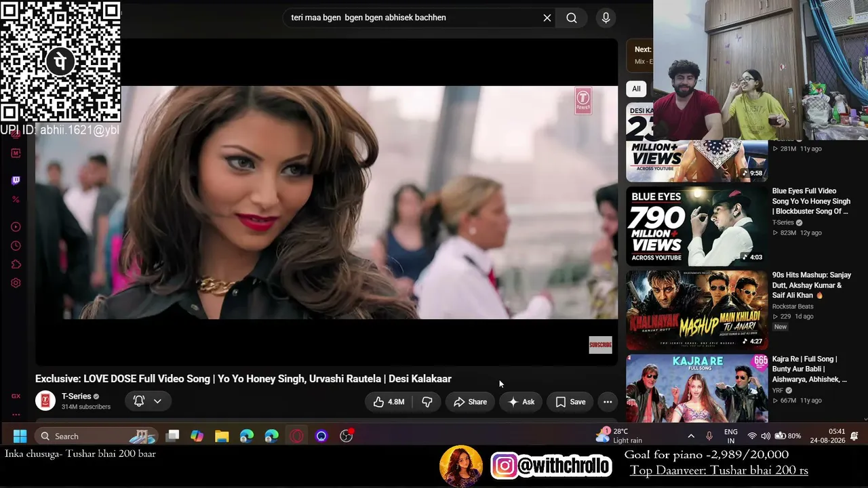
Task: Open Twitch from the Opera GX sidebar
Action: 16,180
